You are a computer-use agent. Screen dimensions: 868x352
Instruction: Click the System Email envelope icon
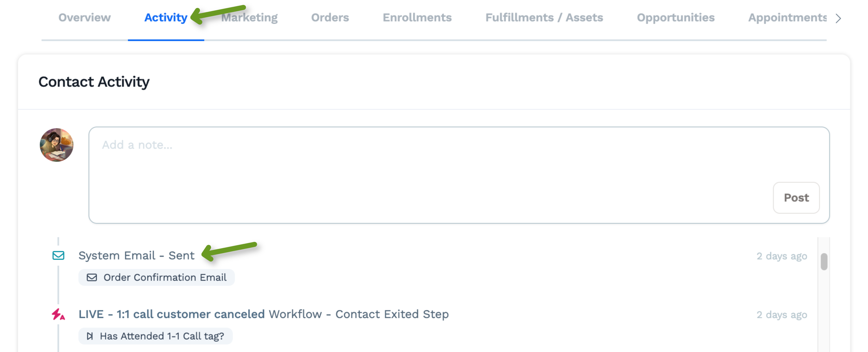58,255
